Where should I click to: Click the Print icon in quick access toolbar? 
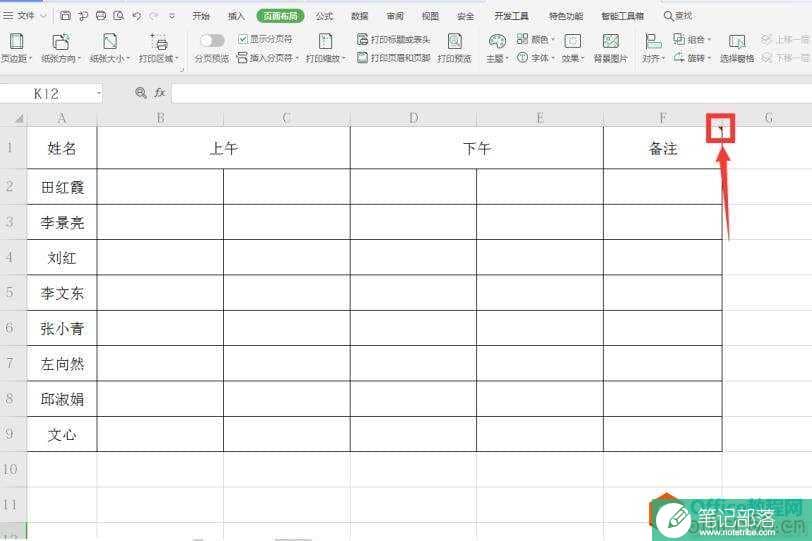101,16
